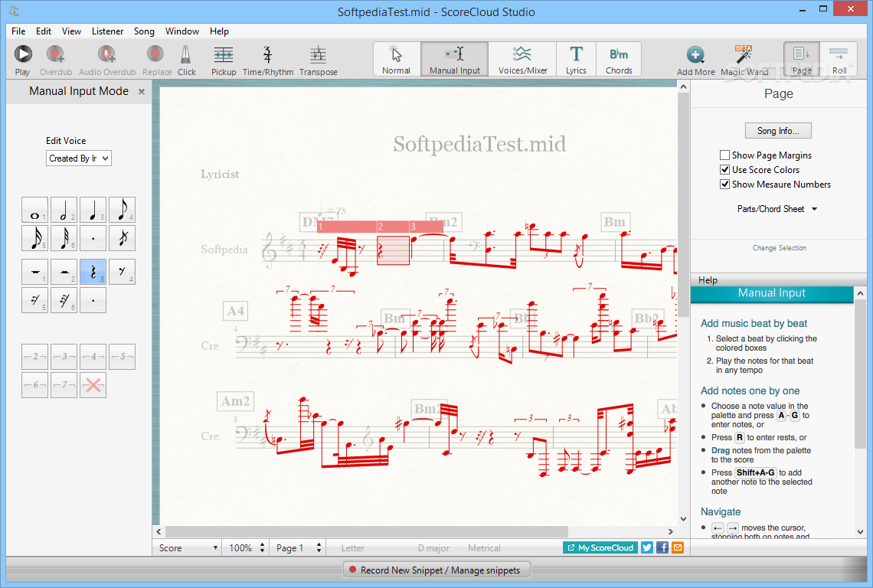Open the My ScoreCloud link
Viewport: 873px width, 588px height.
600,548
